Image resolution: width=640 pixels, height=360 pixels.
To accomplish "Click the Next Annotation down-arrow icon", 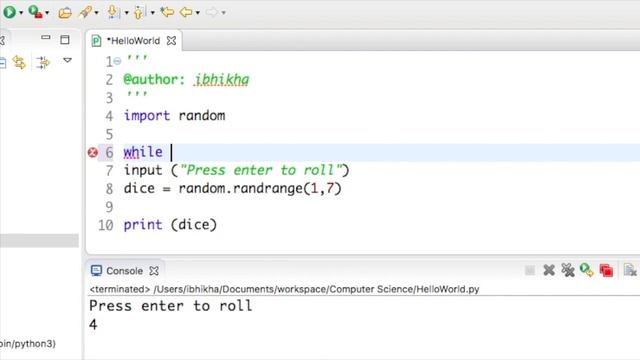I will [x=113, y=12].
